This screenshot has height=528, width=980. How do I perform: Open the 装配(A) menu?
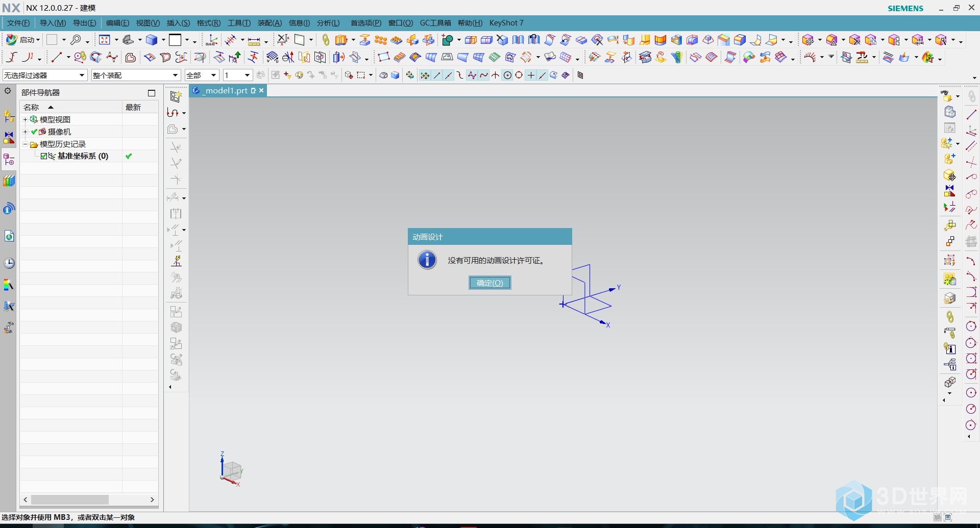click(x=269, y=23)
